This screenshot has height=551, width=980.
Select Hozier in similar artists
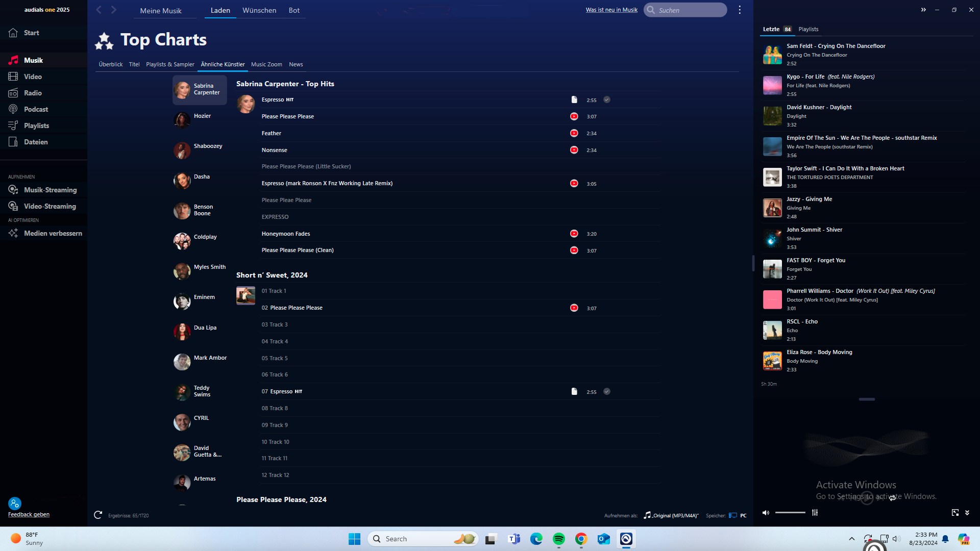[x=200, y=119]
